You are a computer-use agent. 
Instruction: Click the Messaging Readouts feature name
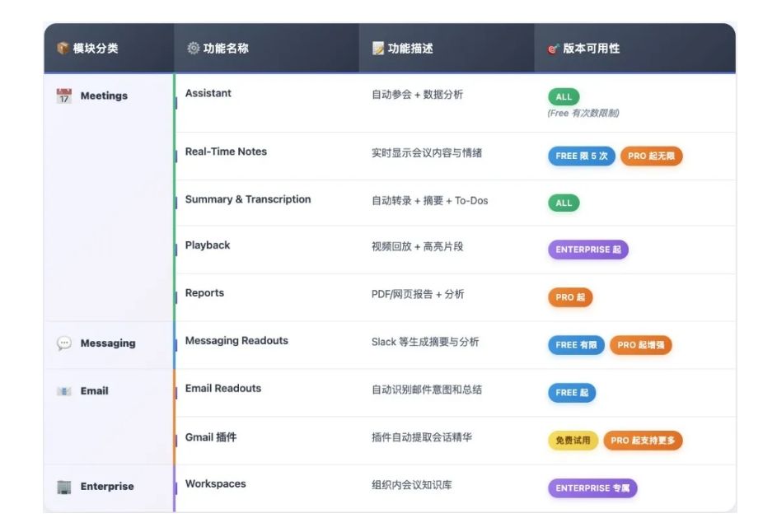236,340
